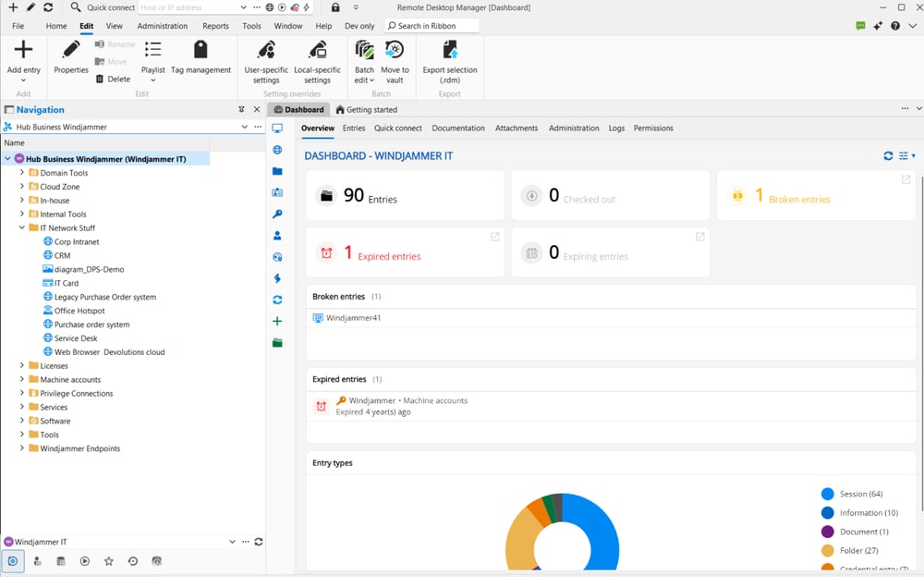Image resolution: width=924 pixels, height=577 pixels.
Task: Expand the Machine accounts folder
Action: tap(22, 379)
